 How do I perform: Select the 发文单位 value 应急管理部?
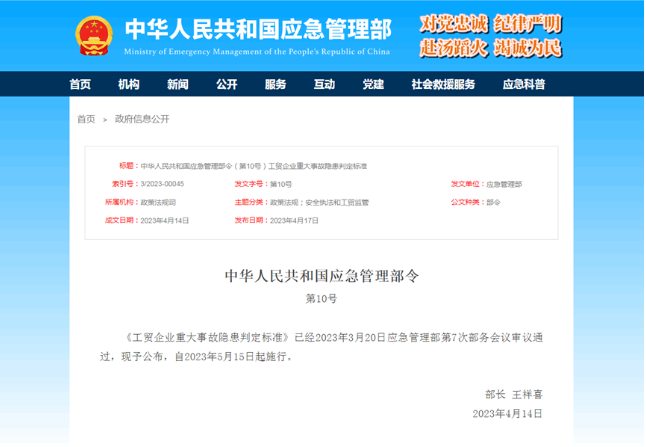[504, 184]
